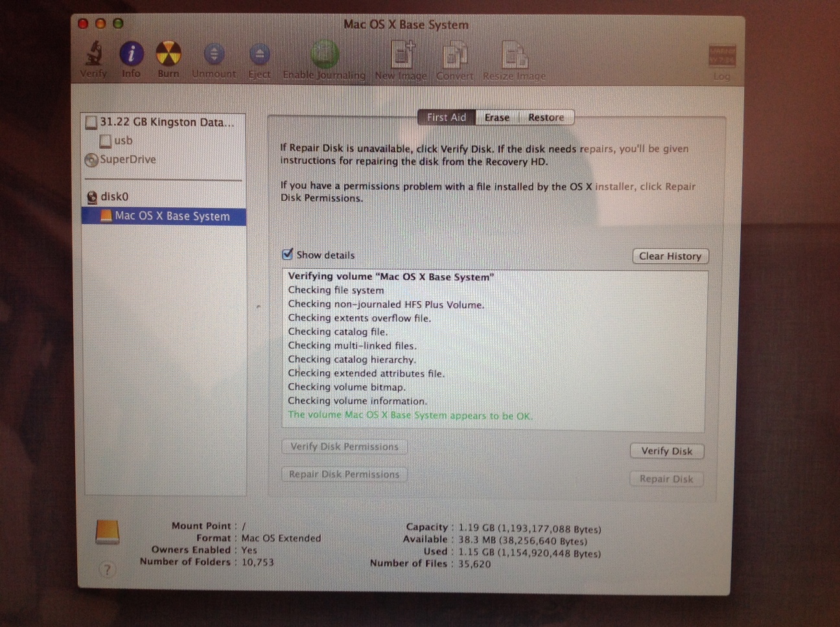
Task: Click the 'Verifying volume "Mac OS X Base System"' log line
Action: click(x=391, y=277)
